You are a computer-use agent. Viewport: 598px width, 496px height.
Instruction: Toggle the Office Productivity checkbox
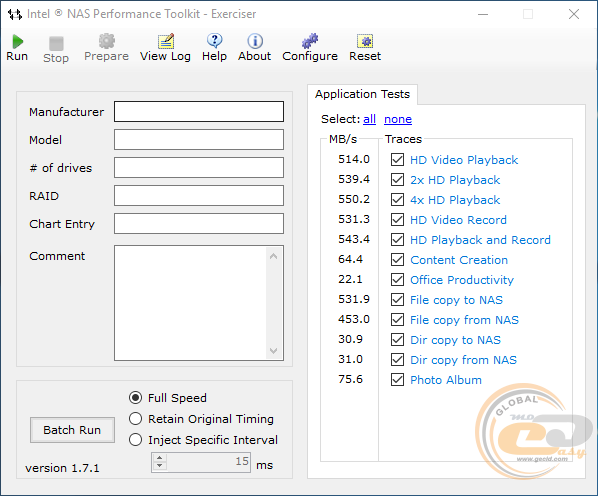397,279
